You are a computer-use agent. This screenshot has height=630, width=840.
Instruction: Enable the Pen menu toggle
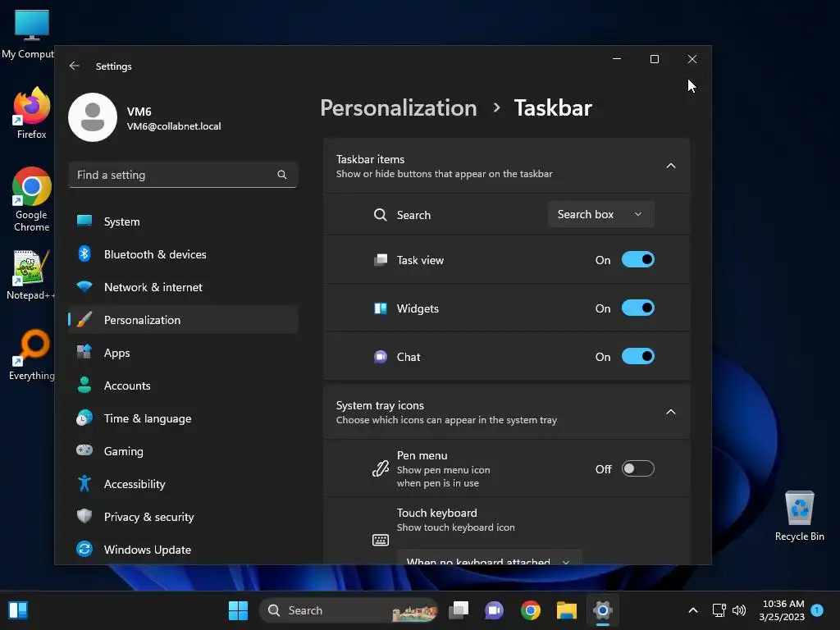(x=637, y=468)
